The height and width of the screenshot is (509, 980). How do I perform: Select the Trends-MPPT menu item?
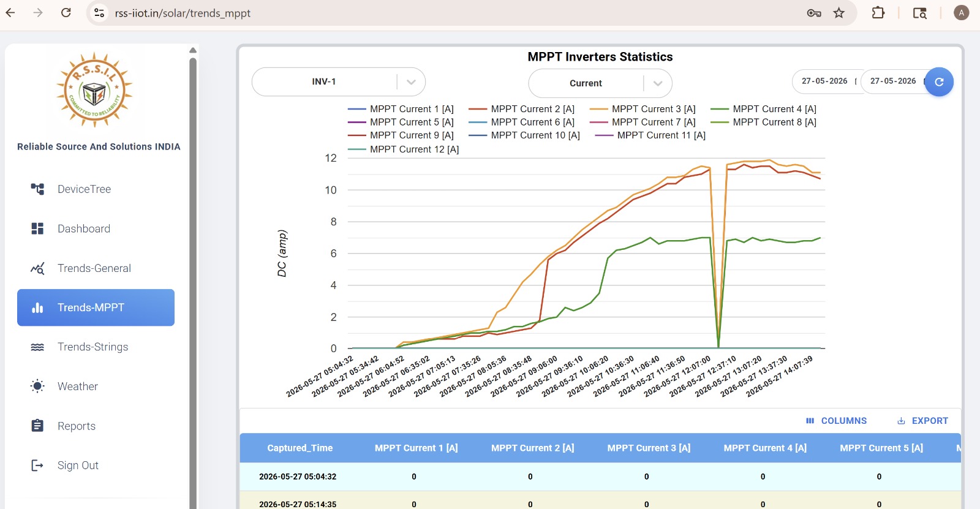point(96,307)
